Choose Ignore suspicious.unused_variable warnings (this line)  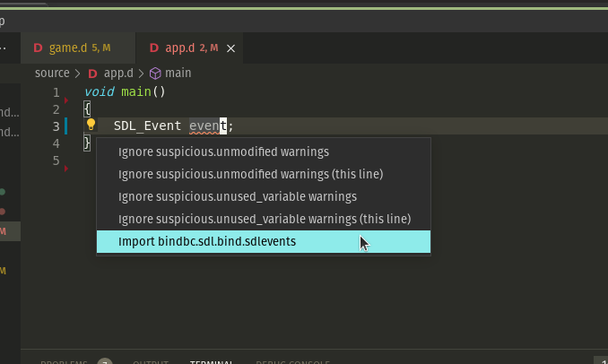click(x=264, y=219)
